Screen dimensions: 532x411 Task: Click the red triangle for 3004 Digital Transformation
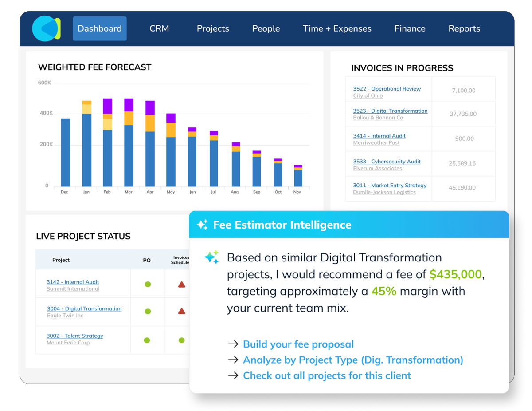tap(181, 311)
